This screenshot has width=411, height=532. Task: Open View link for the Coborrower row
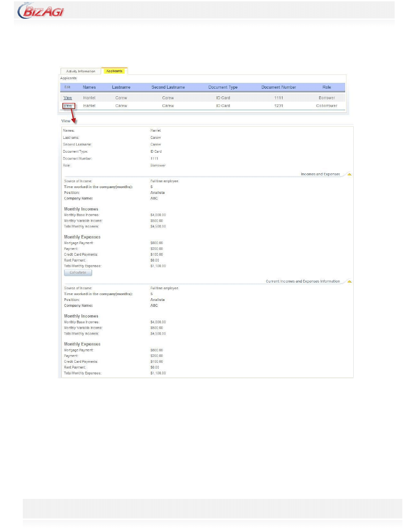[68, 106]
